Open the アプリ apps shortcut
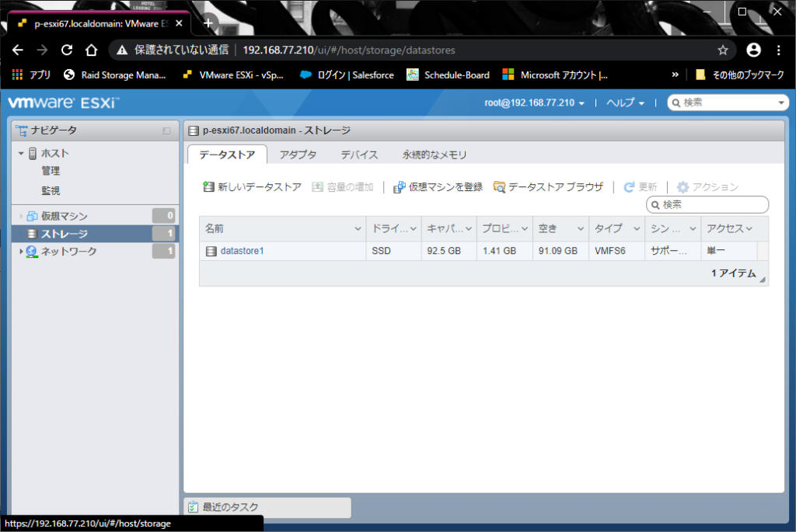The width and height of the screenshot is (796, 532). coord(31,75)
